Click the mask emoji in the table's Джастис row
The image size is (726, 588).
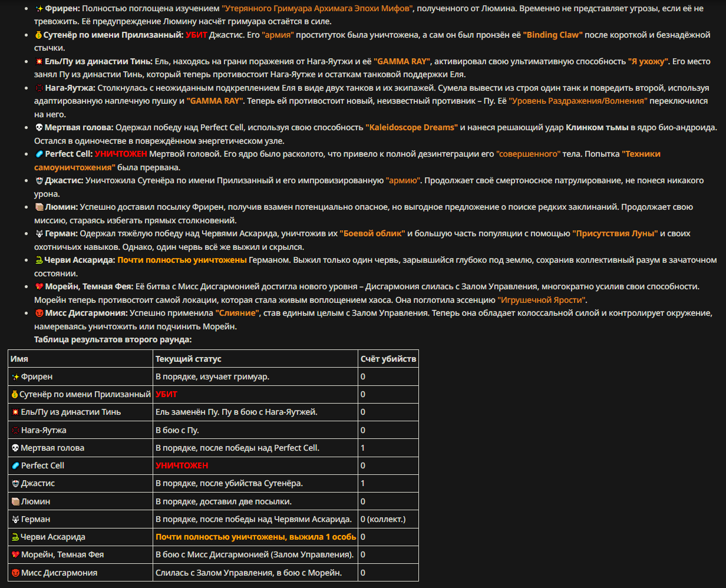tap(15, 484)
